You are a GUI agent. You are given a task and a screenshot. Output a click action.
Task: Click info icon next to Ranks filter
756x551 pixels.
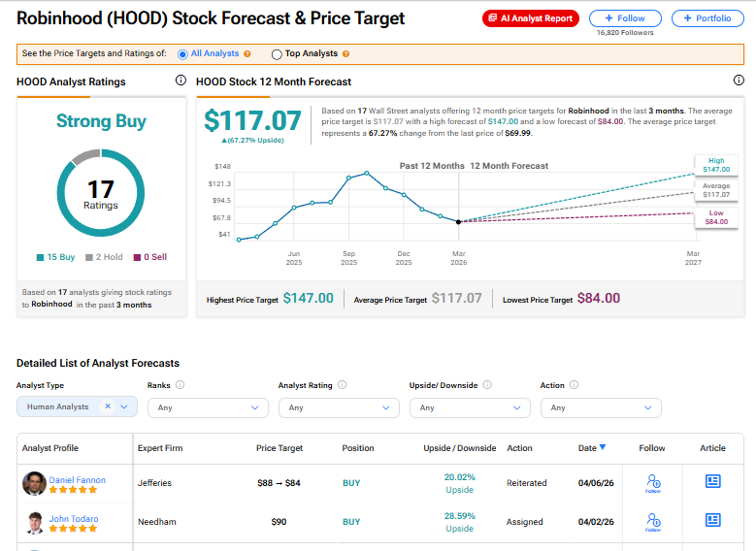(181, 385)
